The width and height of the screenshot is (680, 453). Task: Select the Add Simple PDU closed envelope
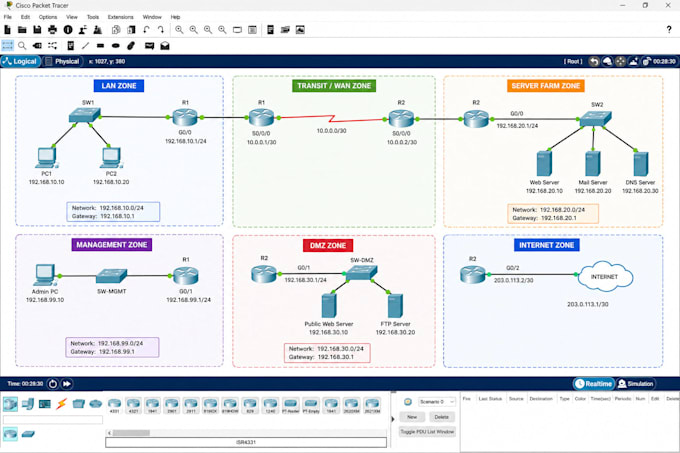(150, 46)
